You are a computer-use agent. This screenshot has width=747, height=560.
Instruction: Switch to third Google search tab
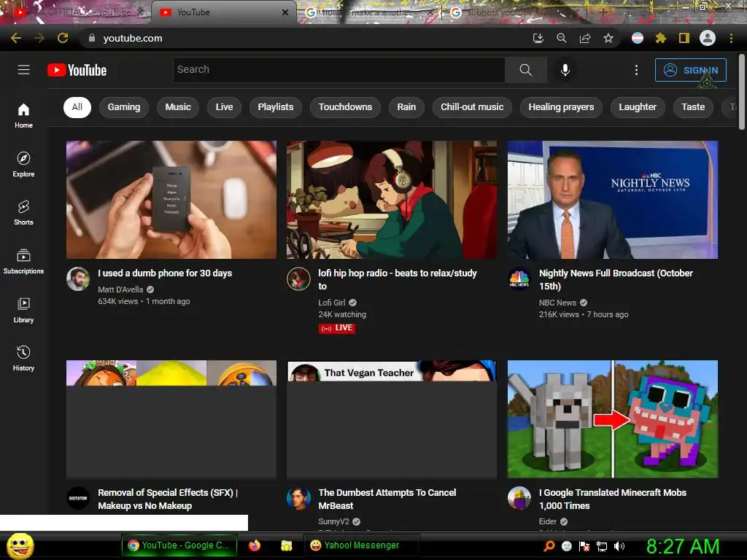(x=369, y=12)
